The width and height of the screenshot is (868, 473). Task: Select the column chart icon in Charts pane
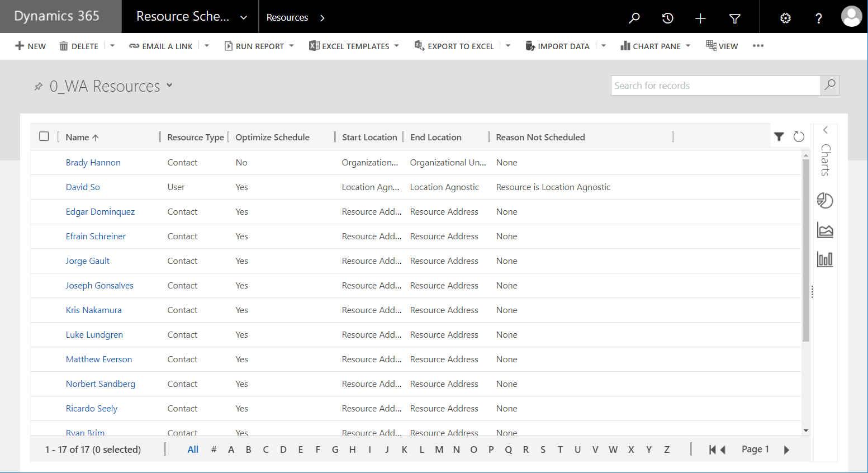tap(825, 259)
